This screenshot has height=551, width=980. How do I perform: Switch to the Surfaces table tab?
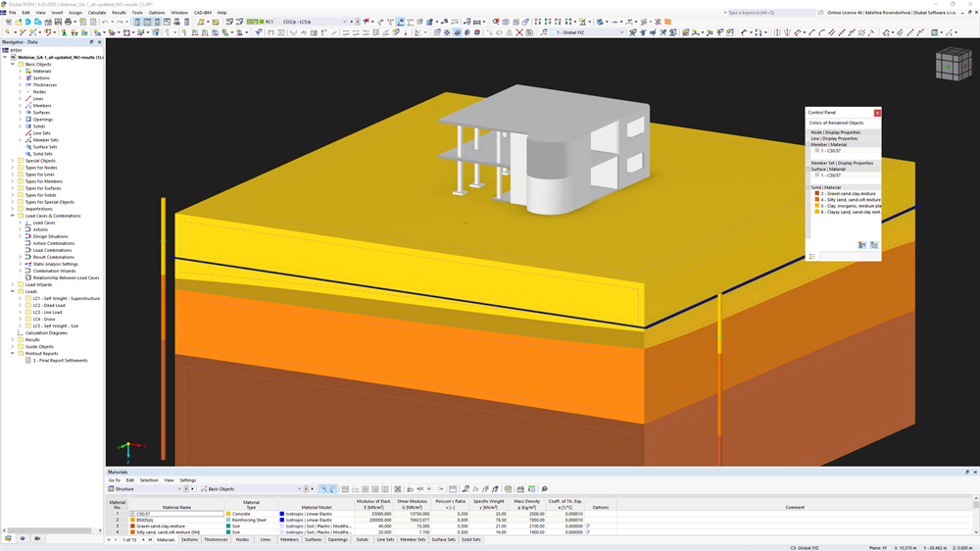(314, 539)
